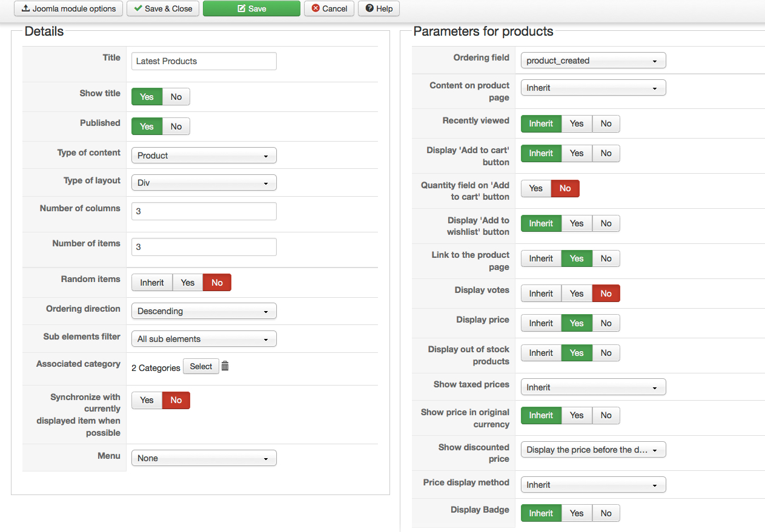
Task: Open the Menu dropdown
Action: tap(204, 458)
